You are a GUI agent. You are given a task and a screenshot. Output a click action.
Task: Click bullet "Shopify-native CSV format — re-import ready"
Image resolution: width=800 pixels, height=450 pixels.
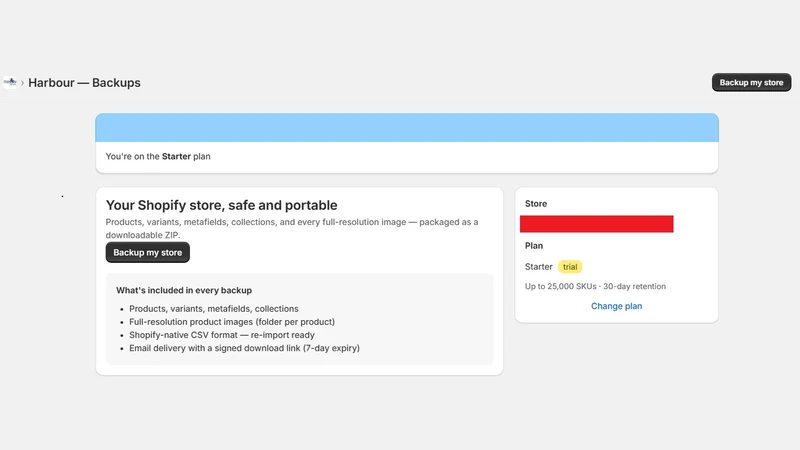(222, 335)
